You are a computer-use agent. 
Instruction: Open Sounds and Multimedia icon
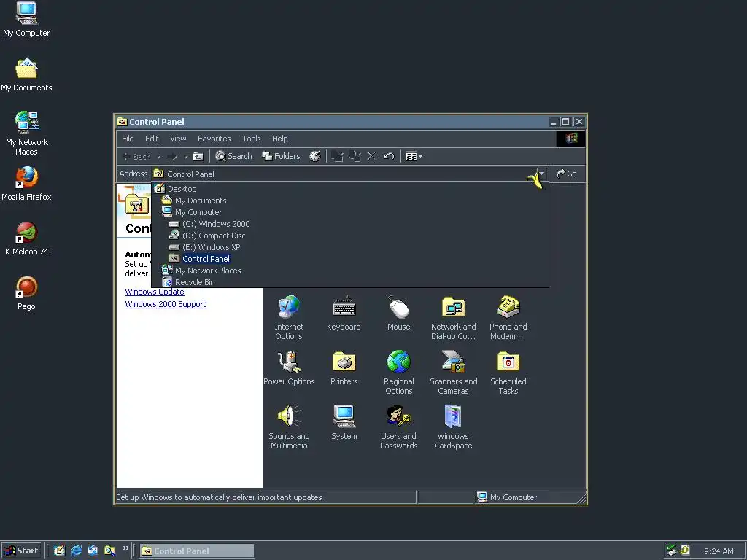tap(289, 427)
